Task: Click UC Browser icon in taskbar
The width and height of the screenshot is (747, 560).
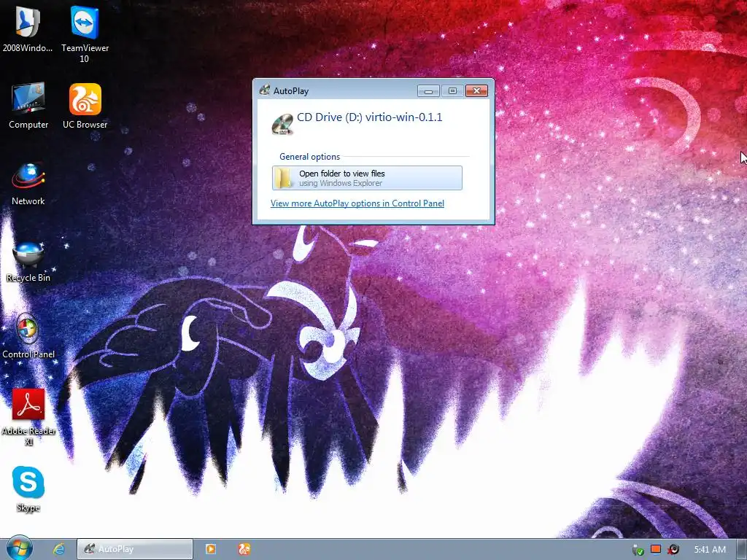Action: pos(244,549)
